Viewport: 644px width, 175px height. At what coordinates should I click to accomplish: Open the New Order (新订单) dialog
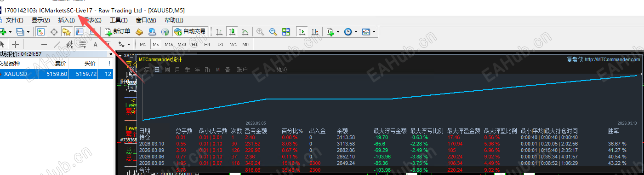(118, 31)
